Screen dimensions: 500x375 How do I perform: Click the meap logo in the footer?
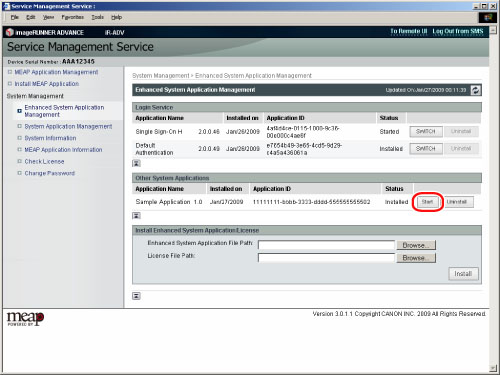(25, 319)
